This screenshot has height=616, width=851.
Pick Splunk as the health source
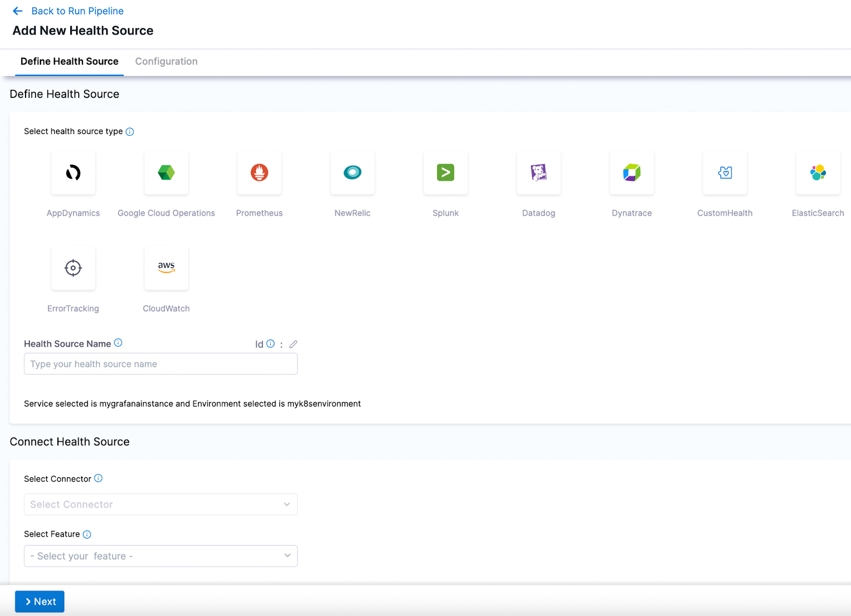click(x=445, y=173)
